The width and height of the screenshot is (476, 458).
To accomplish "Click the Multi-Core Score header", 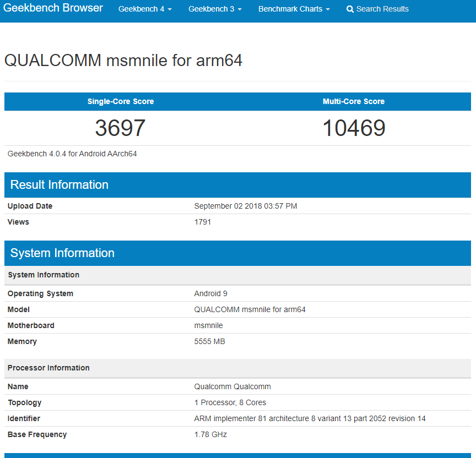I will coord(354,101).
